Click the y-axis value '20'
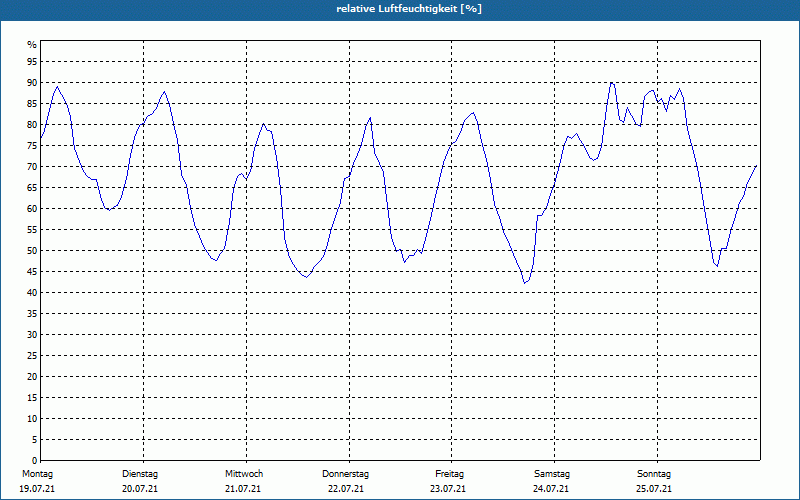 pos(32,377)
